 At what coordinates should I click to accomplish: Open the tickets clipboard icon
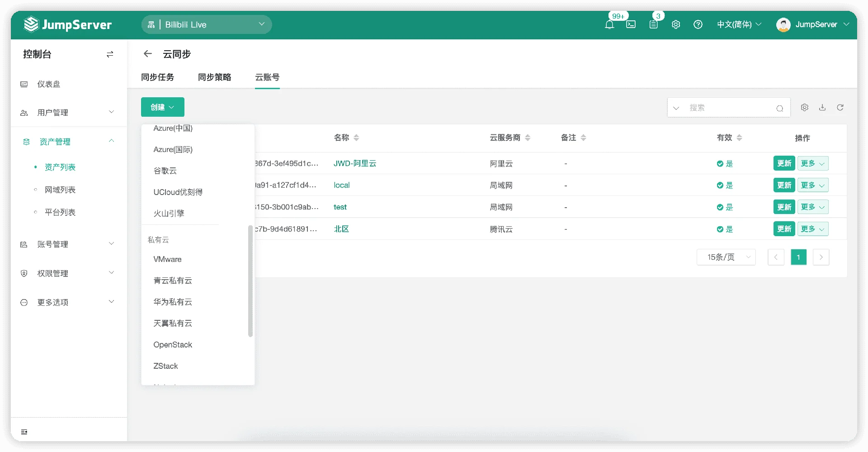coord(653,24)
